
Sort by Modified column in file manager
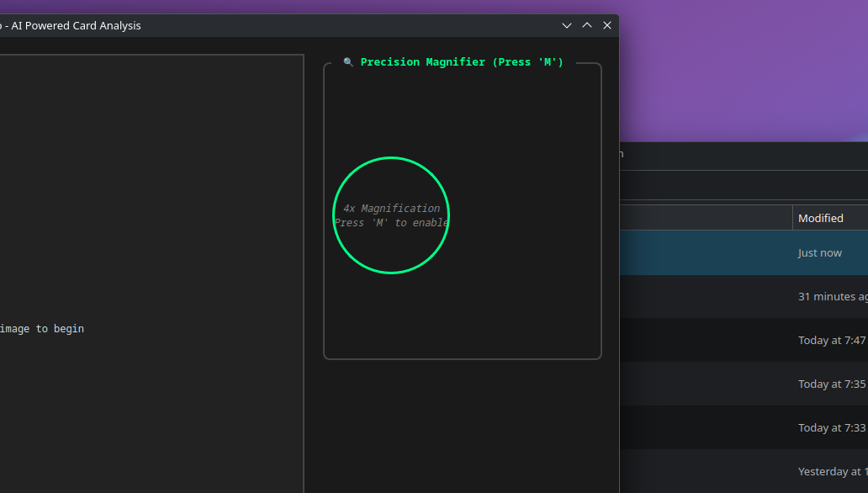pyautogui.click(x=830, y=218)
